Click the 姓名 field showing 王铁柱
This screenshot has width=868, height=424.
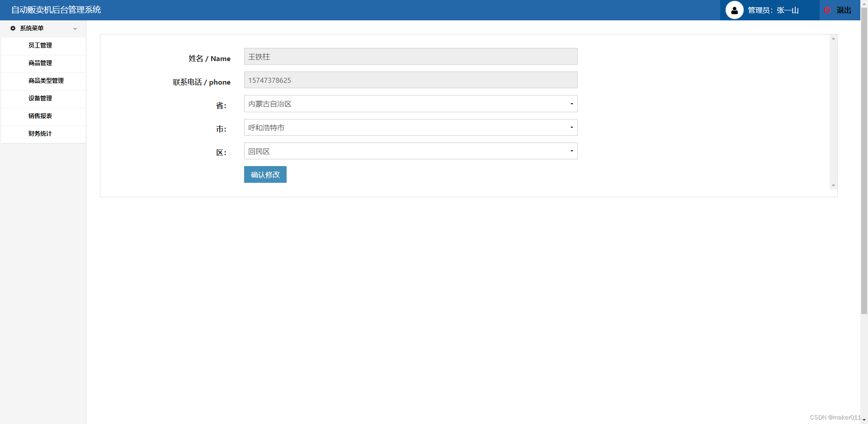[x=410, y=57]
